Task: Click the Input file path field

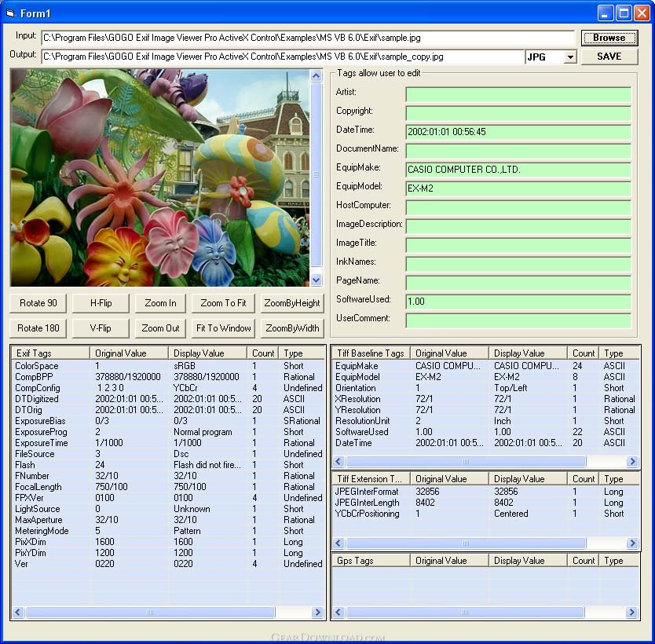Action: point(309,38)
